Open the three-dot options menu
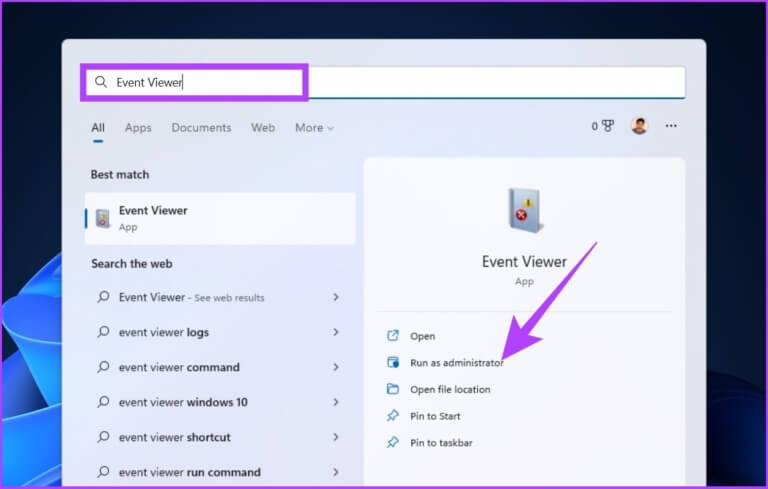Image resolution: width=768 pixels, height=489 pixels. click(671, 126)
